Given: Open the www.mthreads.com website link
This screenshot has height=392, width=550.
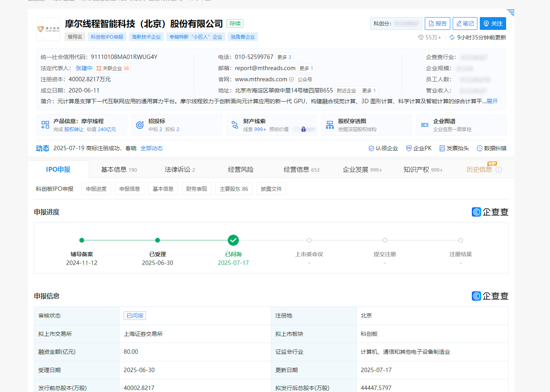Looking at the screenshot, I should pos(261,79).
